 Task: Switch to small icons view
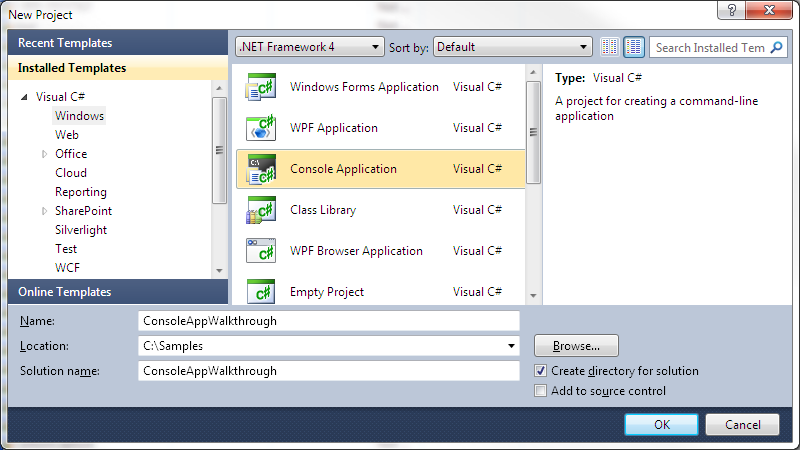coord(609,47)
